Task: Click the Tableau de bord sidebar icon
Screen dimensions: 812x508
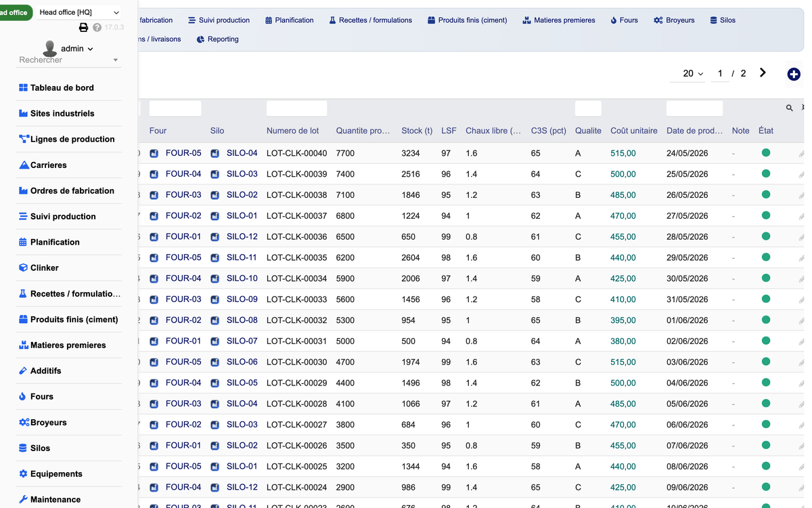Action: point(24,87)
